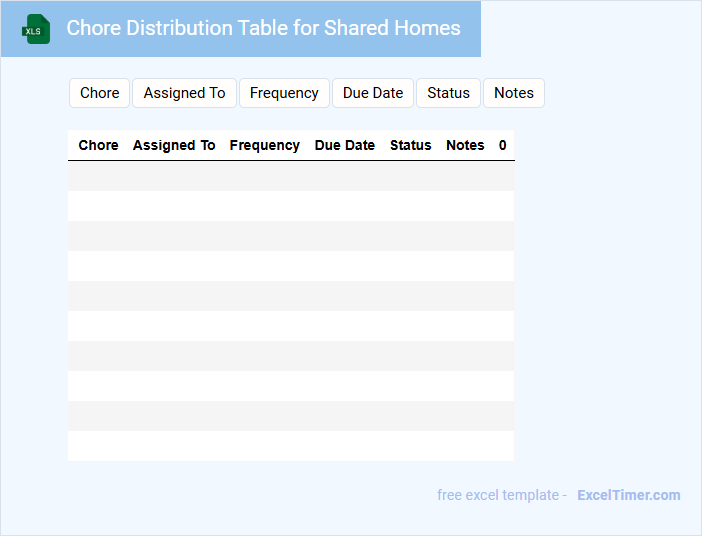
Task: Click the last empty table row
Action: coord(290,446)
